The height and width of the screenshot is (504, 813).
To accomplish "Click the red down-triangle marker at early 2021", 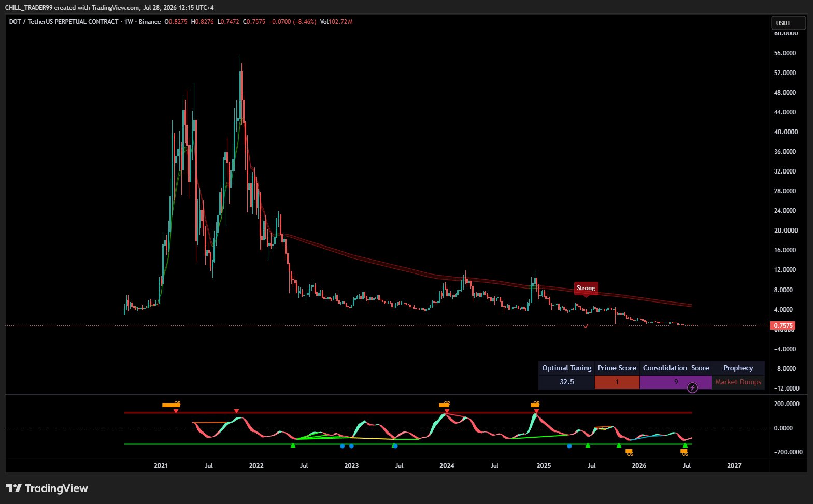I will pyautogui.click(x=176, y=411).
